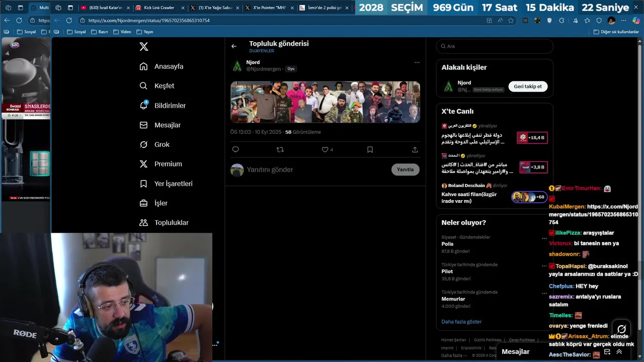Switch to the X'te Yağız Sabuncuoğlu tab
This screenshot has width=644, height=362.
coord(214,8)
